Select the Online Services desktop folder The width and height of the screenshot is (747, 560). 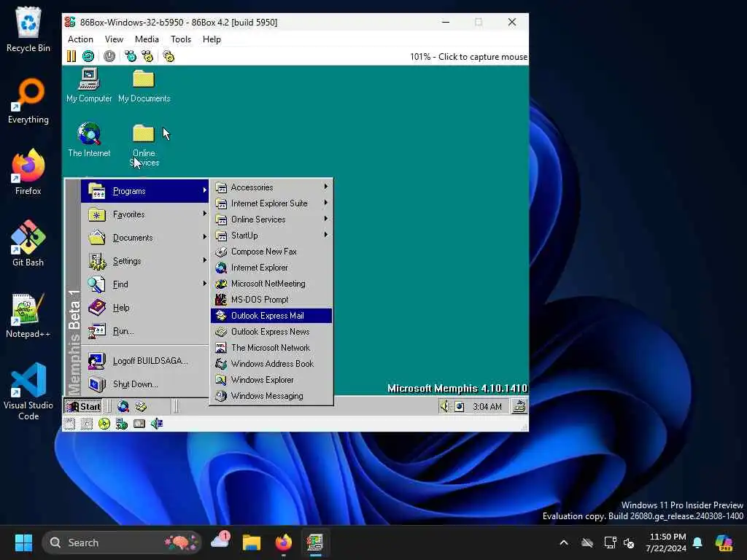[x=144, y=145]
